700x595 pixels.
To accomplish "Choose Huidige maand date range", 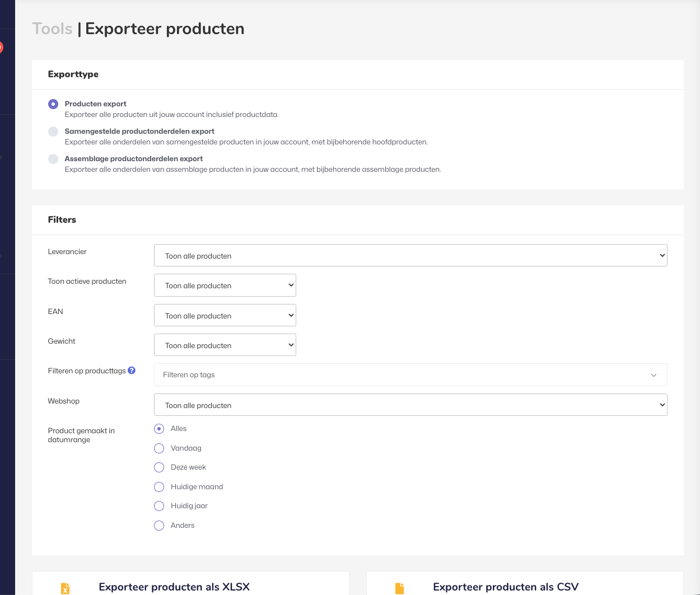I will 159,487.
